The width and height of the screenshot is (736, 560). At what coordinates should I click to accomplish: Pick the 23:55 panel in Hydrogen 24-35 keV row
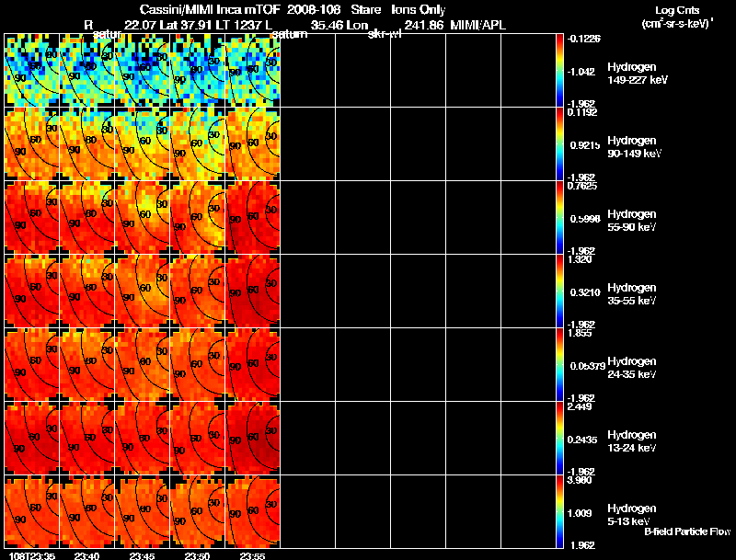[x=252, y=364]
